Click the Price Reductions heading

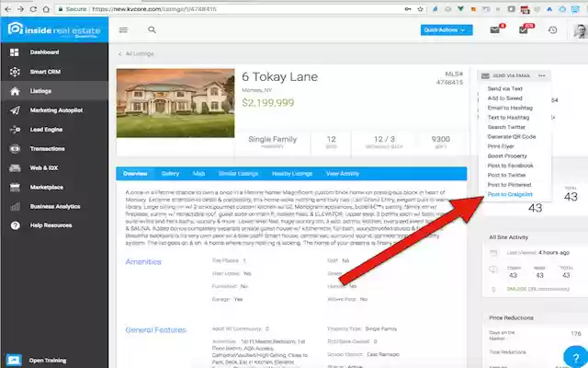511,317
